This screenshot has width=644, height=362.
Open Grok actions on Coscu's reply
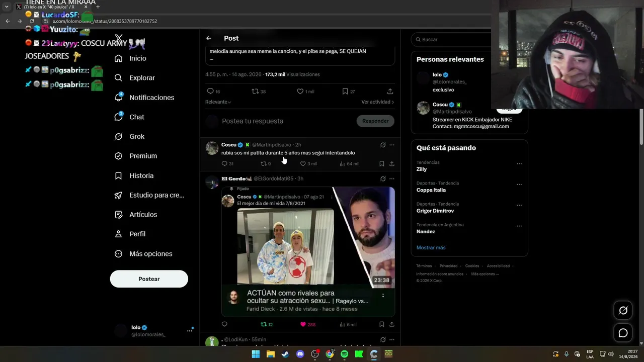[383, 145]
